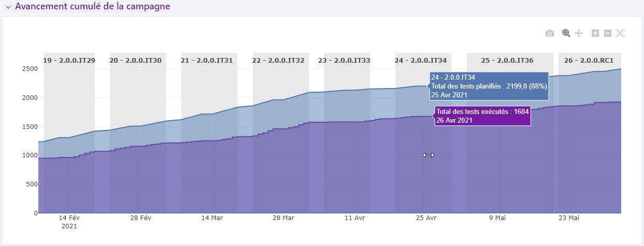Download chart as image with camera icon
Image resolution: width=644 pixels, height=246 pixels.
(550, 33)
